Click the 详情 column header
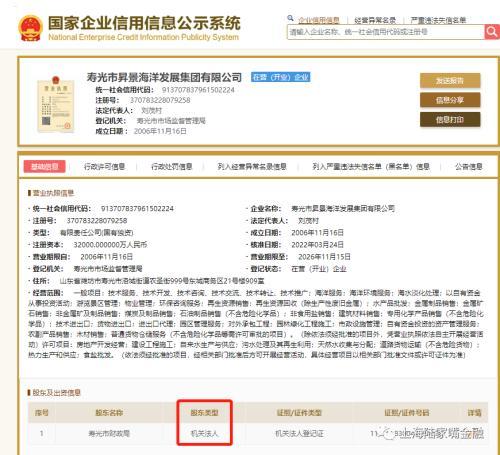This screenshot has height=455, width=500. [474, 413]
